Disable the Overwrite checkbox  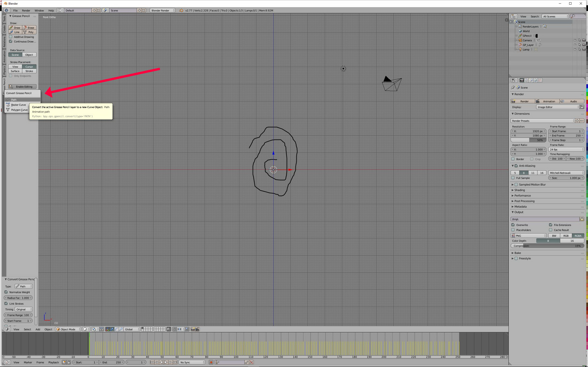[x=513, y=225]
